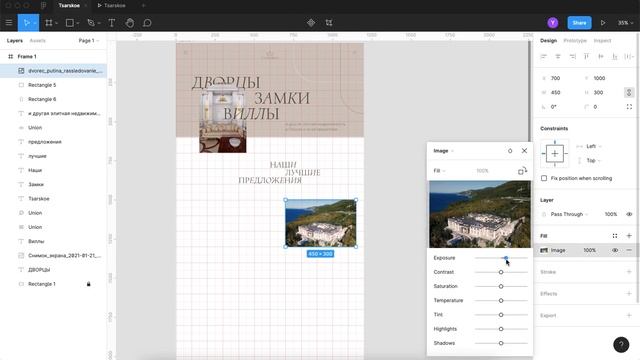
Task: Open the Frame tool dropdown arrow
Action: [x=56, y=23]
